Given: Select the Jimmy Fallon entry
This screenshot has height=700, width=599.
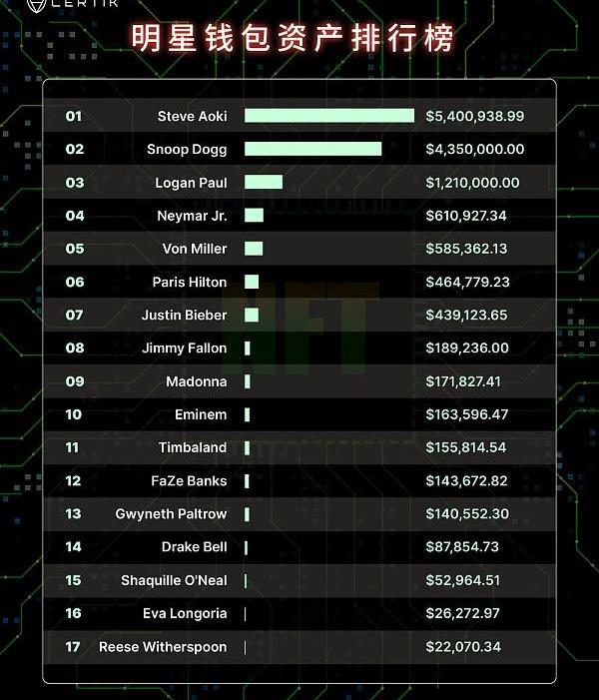Looking at the screenshot, I should 299,349.
